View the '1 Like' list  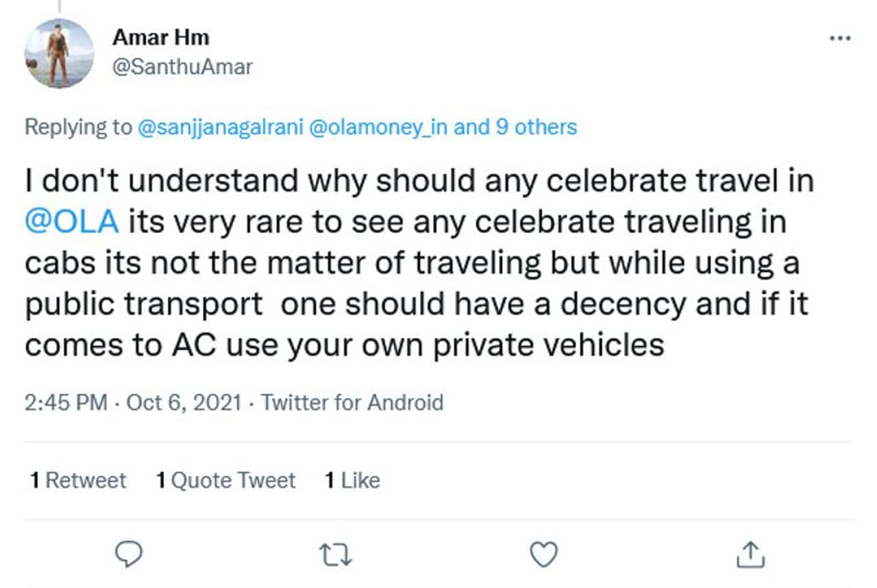(x=352, y=480)
